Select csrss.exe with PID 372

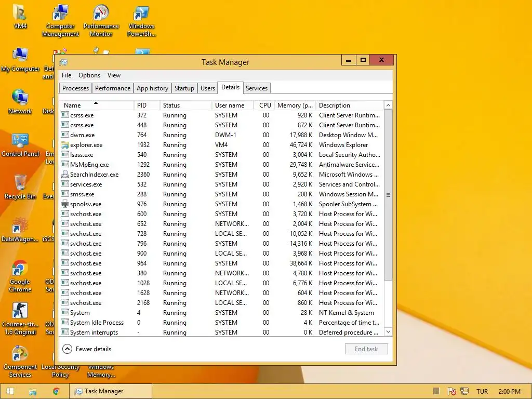(x=221, y=115)
